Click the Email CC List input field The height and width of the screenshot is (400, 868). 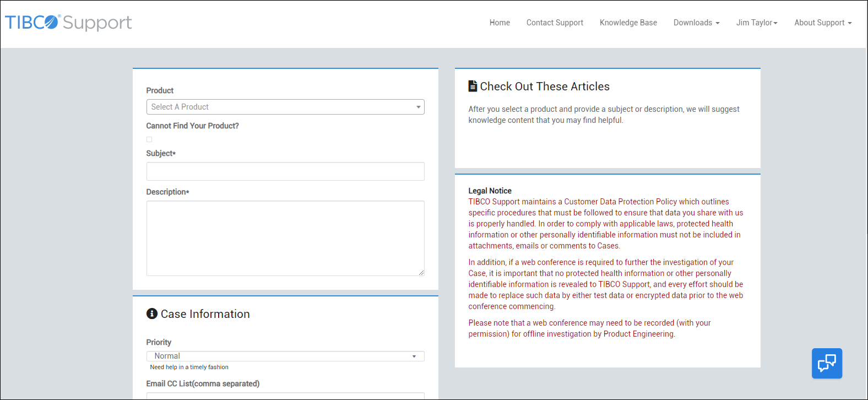click(285, 396)
